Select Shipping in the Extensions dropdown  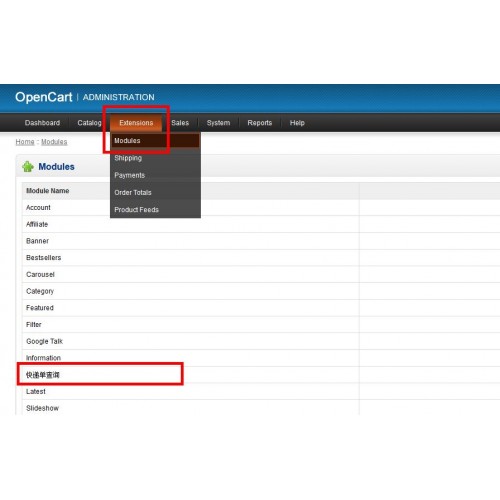(155, 158)
